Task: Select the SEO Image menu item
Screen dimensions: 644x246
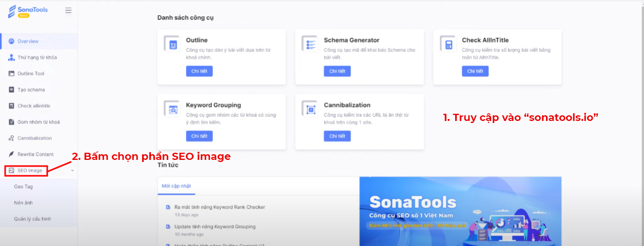Action: [x=39, y=170]
